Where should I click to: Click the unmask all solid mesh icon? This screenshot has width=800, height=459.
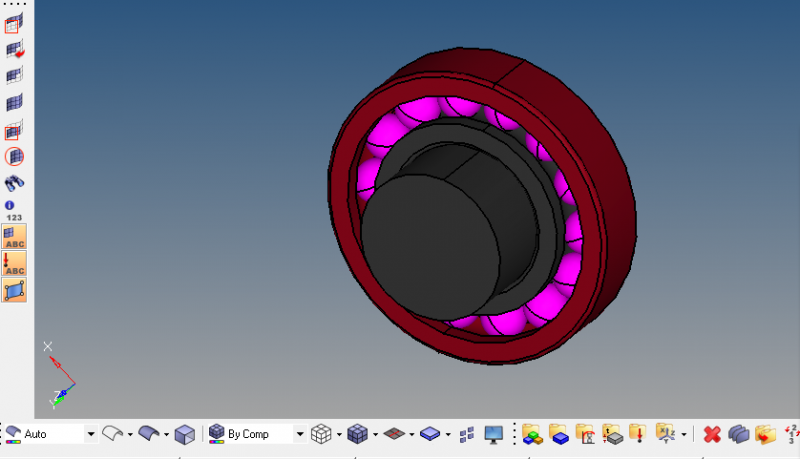tap(14, 103)
